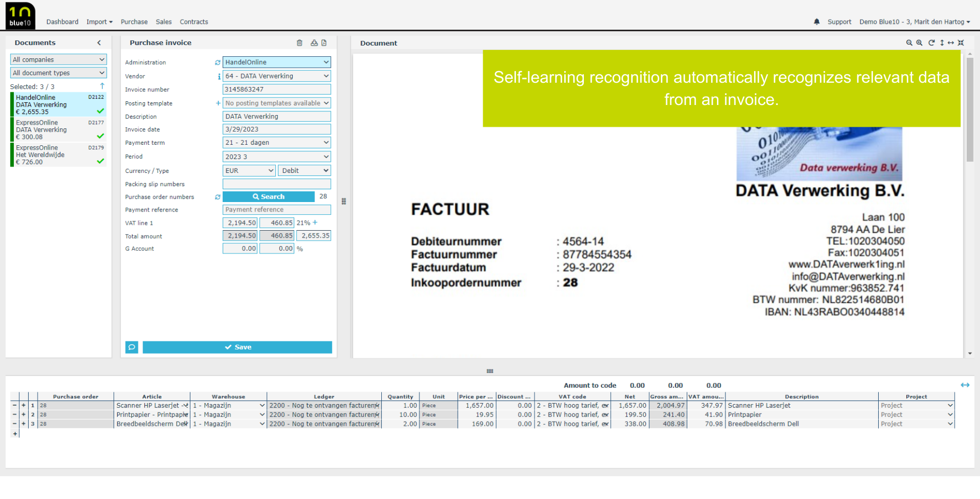The height and width of the screenshot is (499, 980).
Task: Click the collapse-arrows icon in the Document toolbar
Action: pos(960,43)
